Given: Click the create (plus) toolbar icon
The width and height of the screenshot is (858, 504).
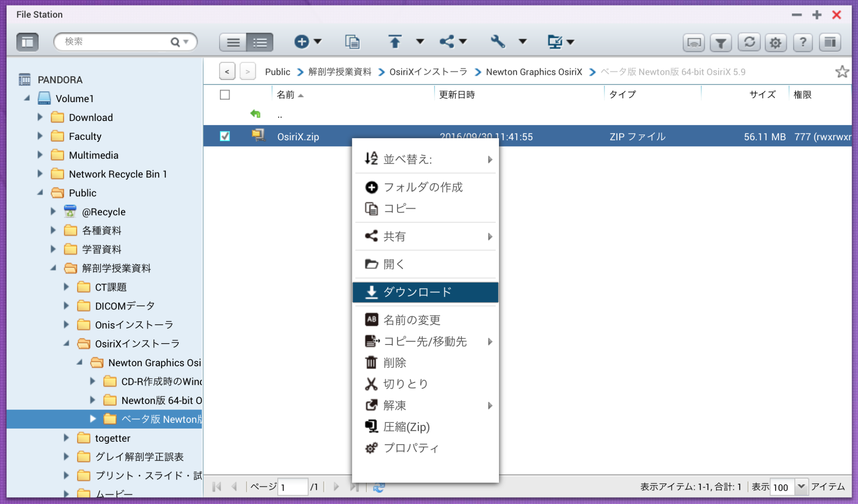Looking at the screenshot, I should click(301, 41).
